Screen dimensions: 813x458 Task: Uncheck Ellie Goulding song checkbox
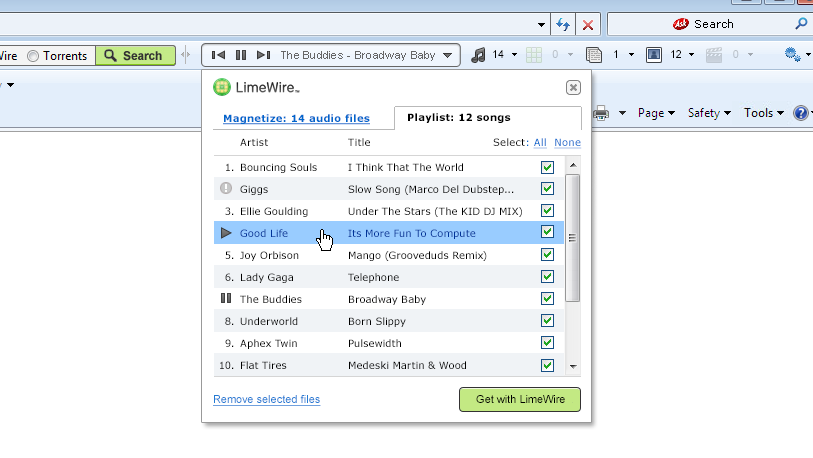point(547,211)
